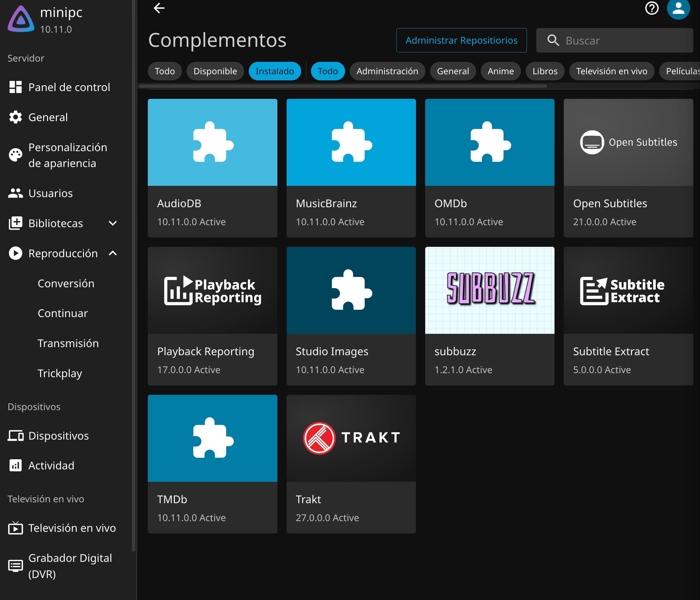This screenshot has width=700, height=600.
Task: Go to Actividad in sidebar
Action: coord(51,465)
